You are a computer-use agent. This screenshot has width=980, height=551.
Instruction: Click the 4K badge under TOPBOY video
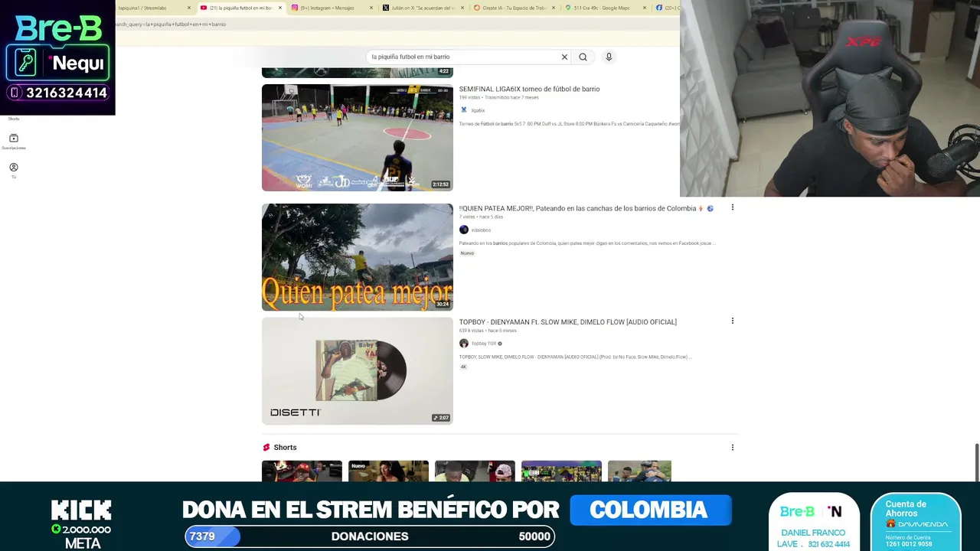point(463,367)
